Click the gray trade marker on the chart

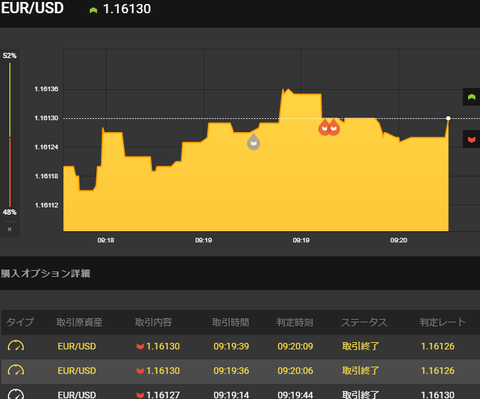pos(253,142)
